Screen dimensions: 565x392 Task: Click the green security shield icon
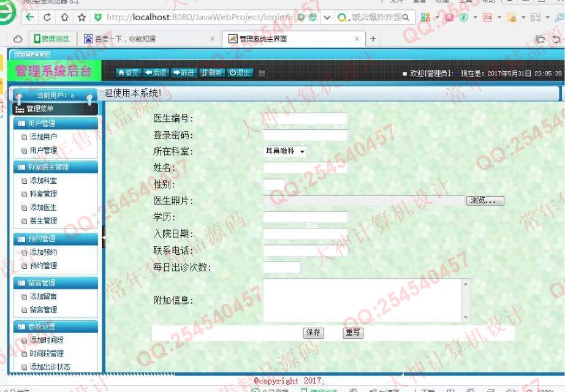(98, 17)
